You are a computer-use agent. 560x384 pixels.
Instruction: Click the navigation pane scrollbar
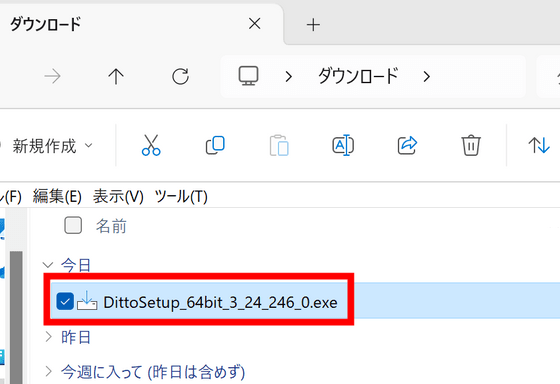[16, 317]
